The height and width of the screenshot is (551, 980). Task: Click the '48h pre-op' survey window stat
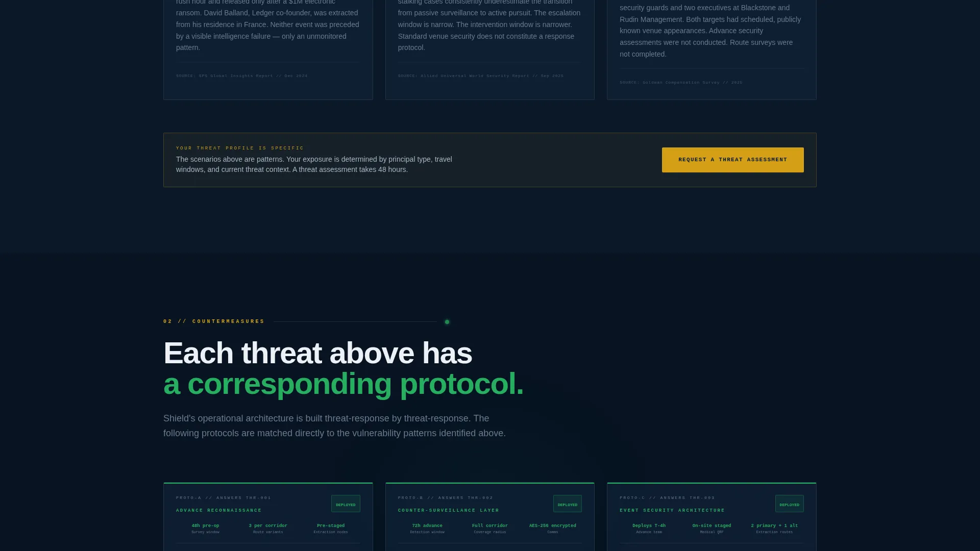[x=205, y=529]
